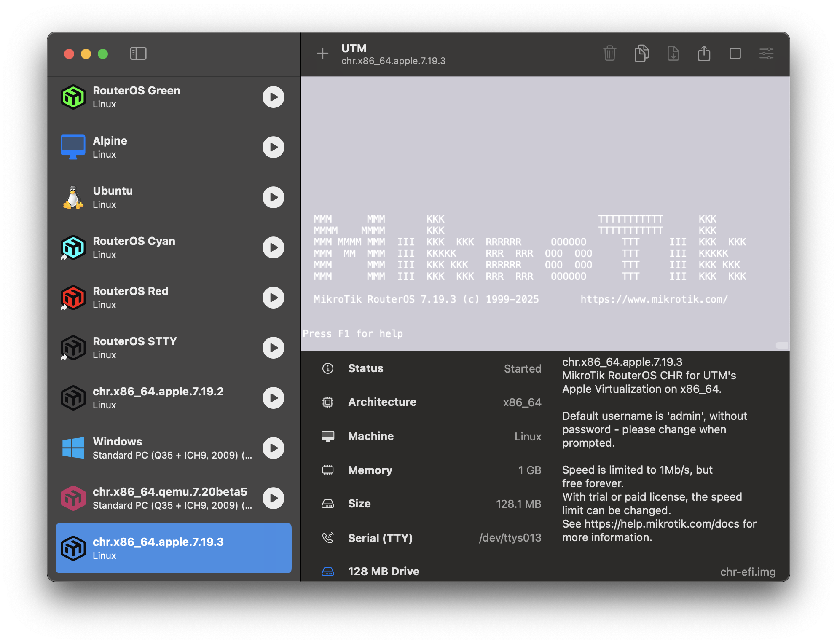Select the chr.x86_64.apple.7.19.2 VM
837x644 pixels.
160,397
